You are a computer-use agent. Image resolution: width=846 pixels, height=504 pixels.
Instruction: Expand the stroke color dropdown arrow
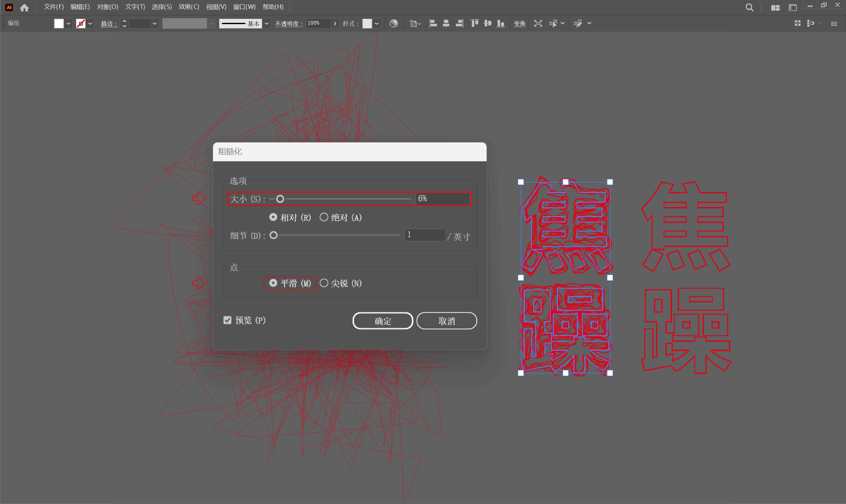(x=90, y=23)
